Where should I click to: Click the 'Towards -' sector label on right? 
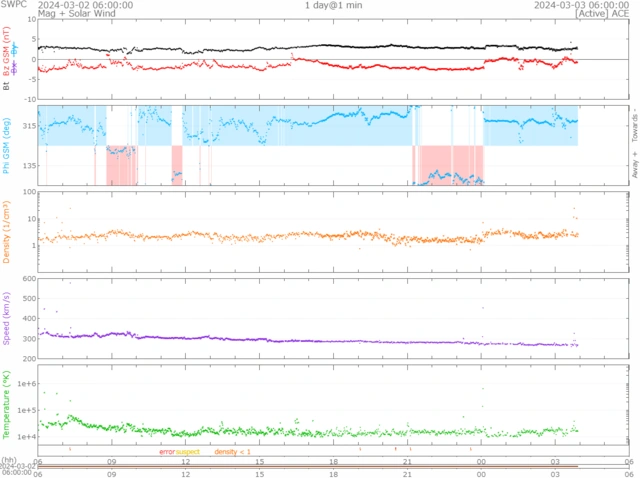point(632,124)
